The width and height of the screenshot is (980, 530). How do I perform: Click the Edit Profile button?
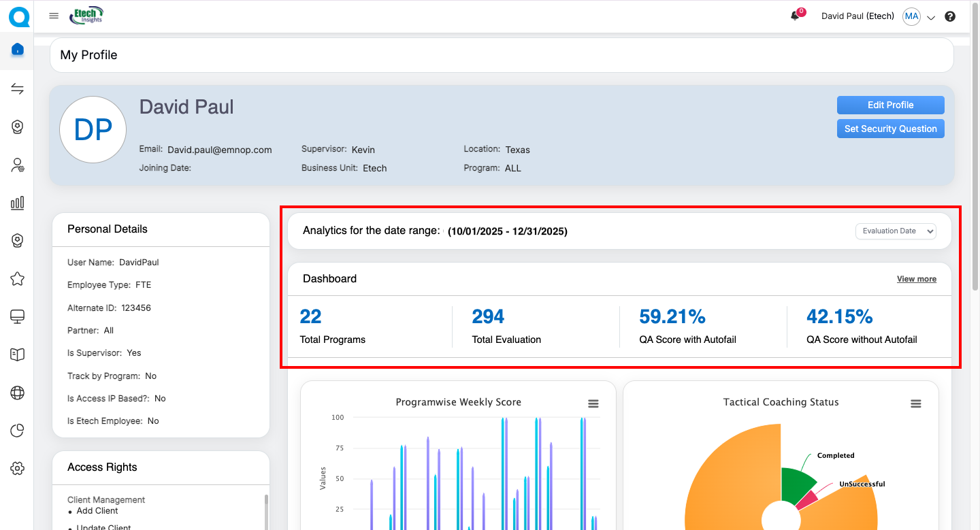pyautogui.click(x=890, y=105)
